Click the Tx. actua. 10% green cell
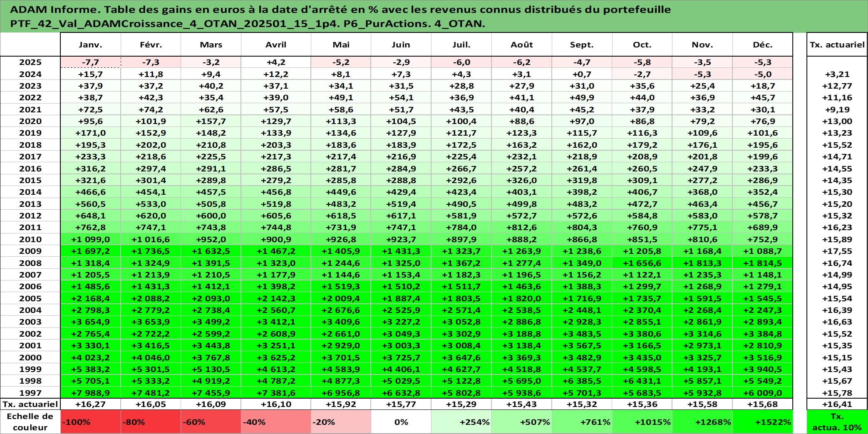This screenshot has height=434, width=868. (x=837, y=422)
